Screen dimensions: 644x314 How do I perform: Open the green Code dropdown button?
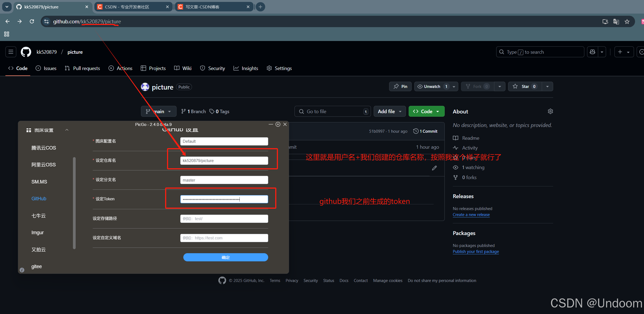tap(426, 112)
